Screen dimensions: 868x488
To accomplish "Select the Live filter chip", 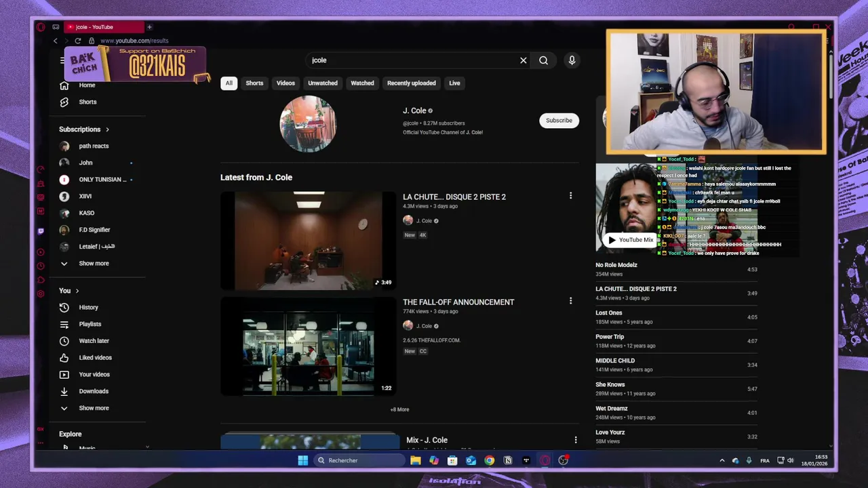I will [x=454, y=83].
